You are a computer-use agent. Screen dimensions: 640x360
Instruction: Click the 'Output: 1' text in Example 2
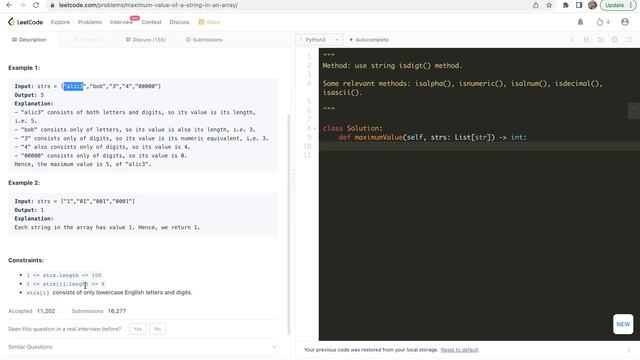(29, 210)
